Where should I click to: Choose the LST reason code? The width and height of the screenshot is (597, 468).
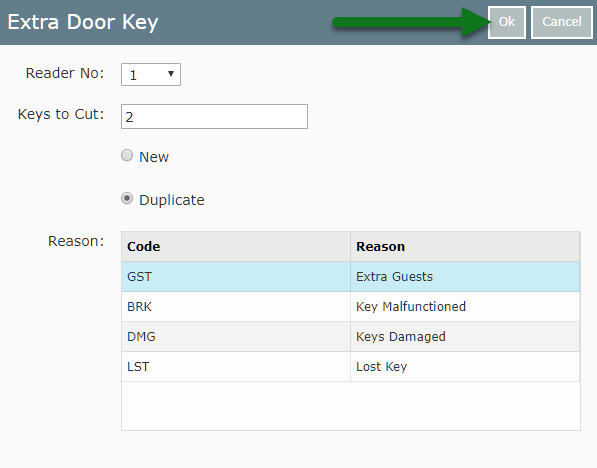coord(138,367)
